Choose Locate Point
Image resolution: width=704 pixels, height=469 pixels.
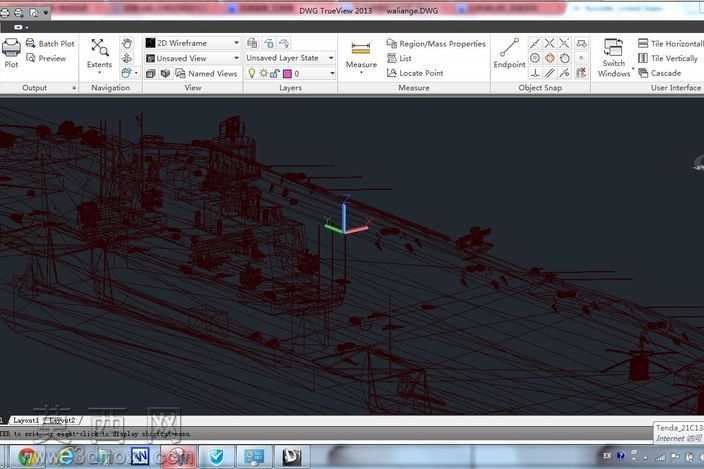415,73
